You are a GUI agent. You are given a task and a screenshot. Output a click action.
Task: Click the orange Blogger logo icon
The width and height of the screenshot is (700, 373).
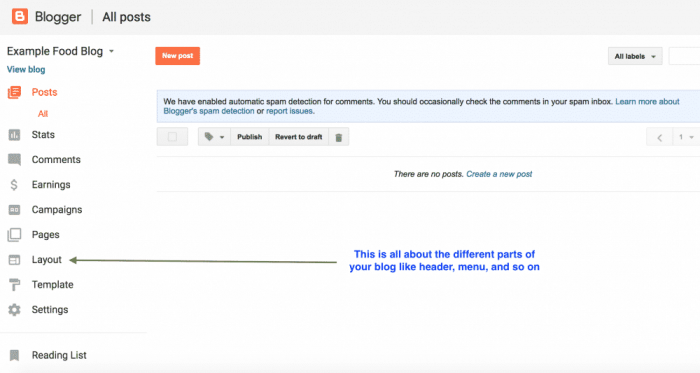(20, 17)
